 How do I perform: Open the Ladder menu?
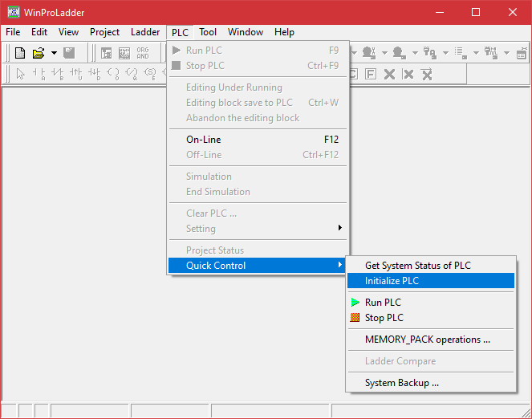145,32
